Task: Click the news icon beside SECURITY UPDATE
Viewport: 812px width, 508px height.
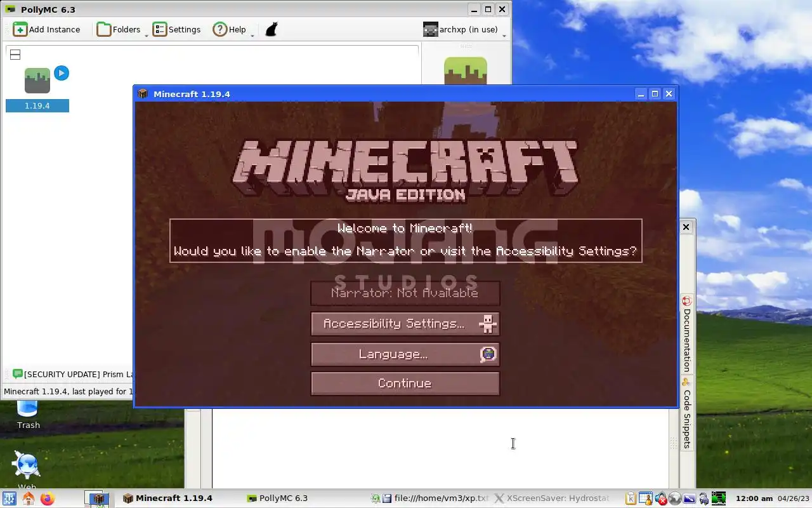Action: click(17, 375)
